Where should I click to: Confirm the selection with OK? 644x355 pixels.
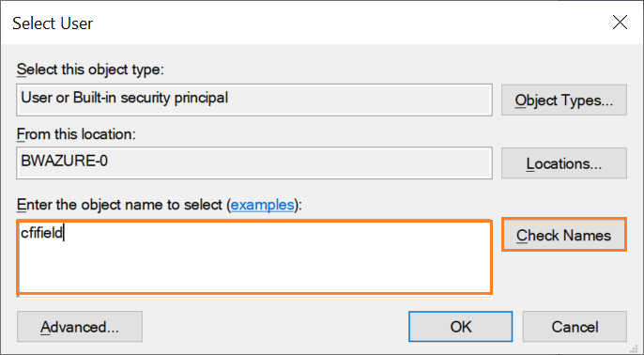pos(460,327)
